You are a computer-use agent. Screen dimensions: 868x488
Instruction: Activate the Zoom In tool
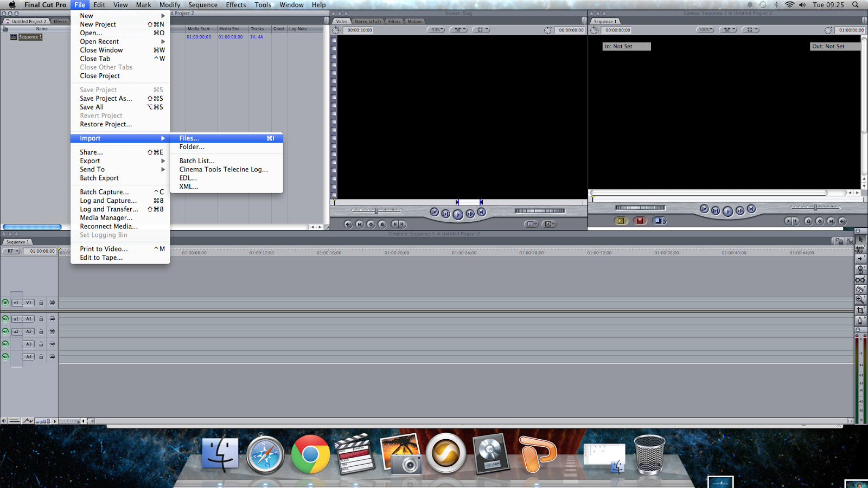[x=860, y=300]
